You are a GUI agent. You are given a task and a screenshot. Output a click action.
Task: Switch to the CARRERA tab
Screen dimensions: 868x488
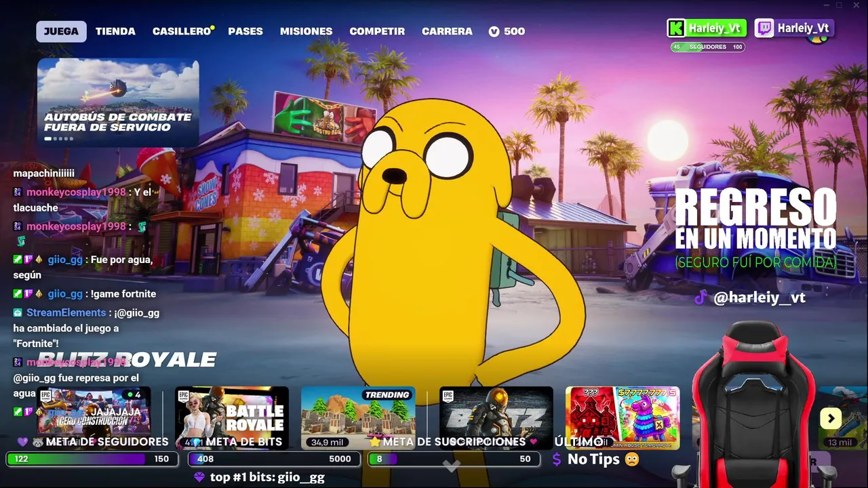point(447,31)
